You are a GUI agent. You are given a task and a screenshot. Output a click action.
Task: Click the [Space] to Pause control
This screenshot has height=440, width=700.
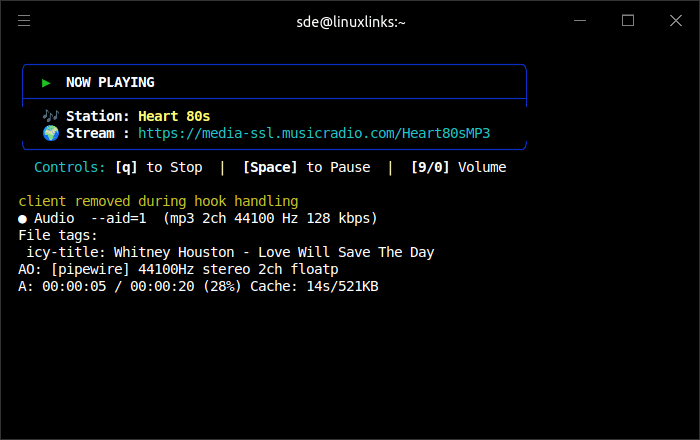(306, 167)
